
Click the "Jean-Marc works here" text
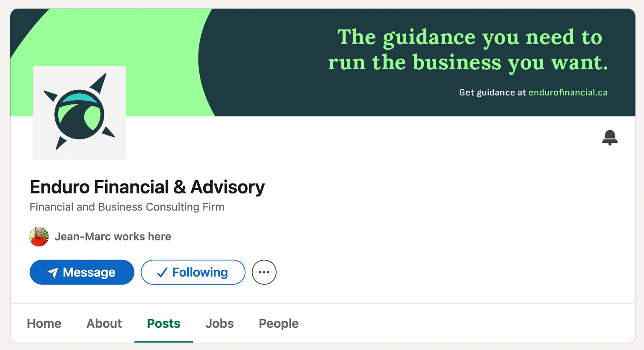(113, 237)
